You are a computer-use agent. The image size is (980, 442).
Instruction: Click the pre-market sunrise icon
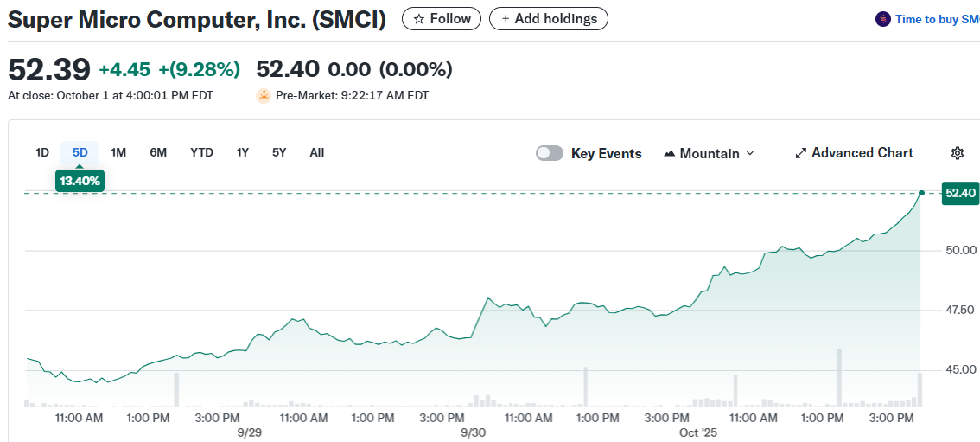tap(264, 96)
